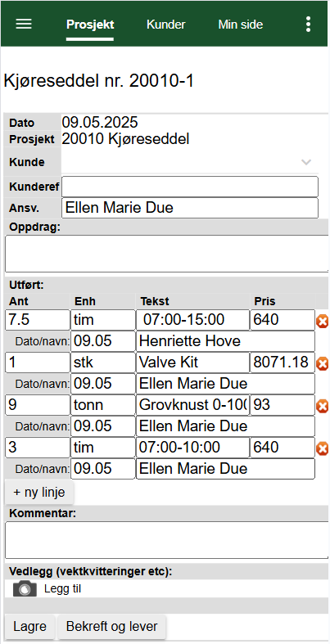Click Bekreft og lever button
The image size is (330, 644).
coord(112,627)
